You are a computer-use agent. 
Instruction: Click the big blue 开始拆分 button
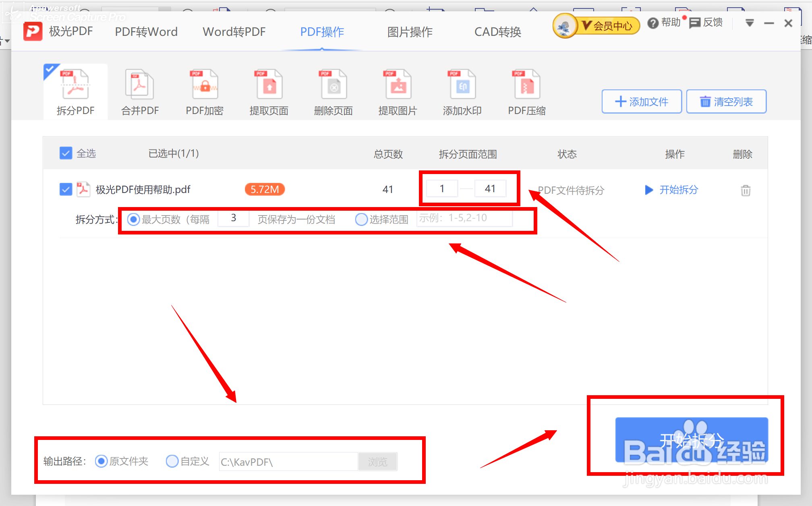692,440
